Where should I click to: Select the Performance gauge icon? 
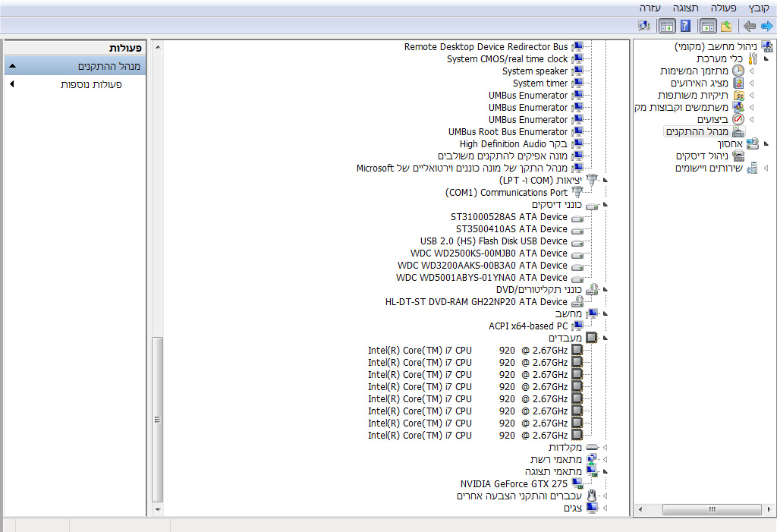tap(738, 119)
